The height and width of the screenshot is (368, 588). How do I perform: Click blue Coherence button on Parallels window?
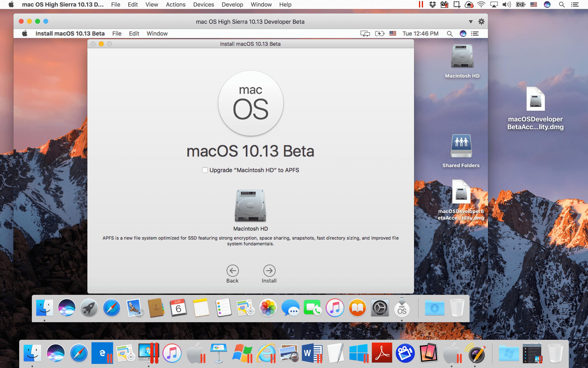(46, 21)
